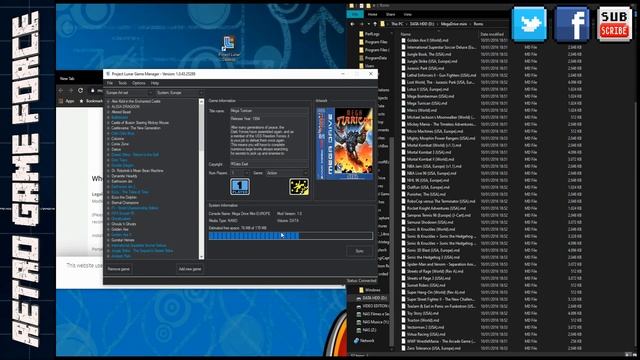Image resolution: width=640 pixels, height=360 pixels.
Task: Select the DATA HDD (D:) drive
Action: [371, 298]
